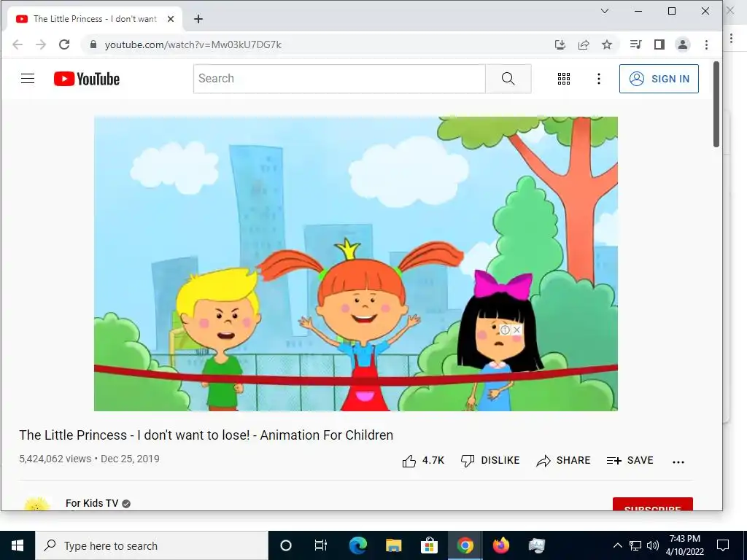Image resolution: width=747 pixels, height=560 pixels.
Task: Switch to Chrome on taskbar
Action: point(465,545)
